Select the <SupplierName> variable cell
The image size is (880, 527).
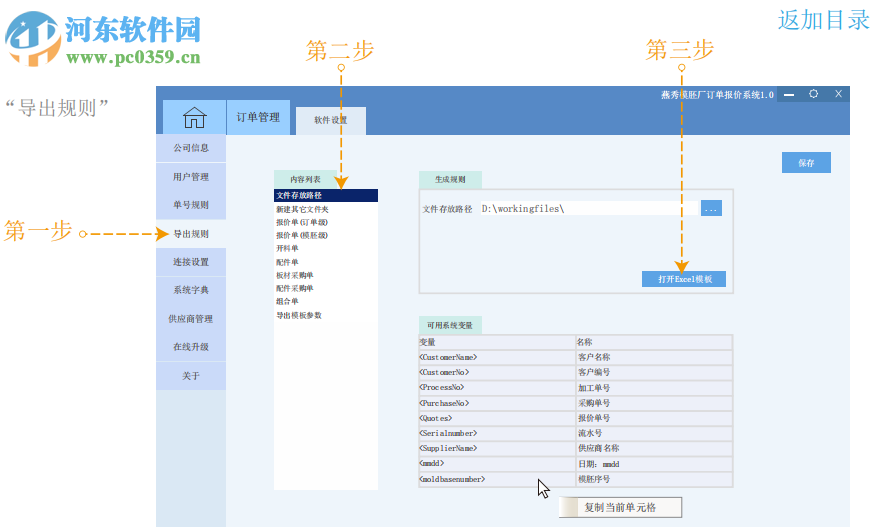(x=497, y=448)
